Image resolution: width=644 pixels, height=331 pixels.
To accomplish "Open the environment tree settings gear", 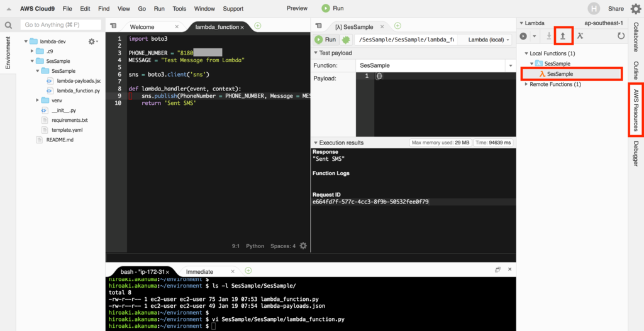I will click(x=93, y=41).
